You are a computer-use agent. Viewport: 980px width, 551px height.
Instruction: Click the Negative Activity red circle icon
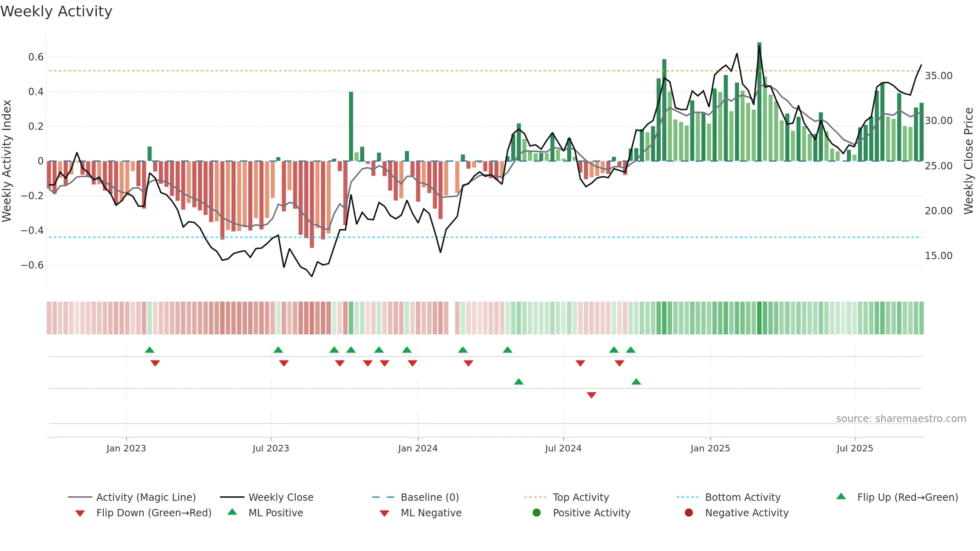[689, 513]
